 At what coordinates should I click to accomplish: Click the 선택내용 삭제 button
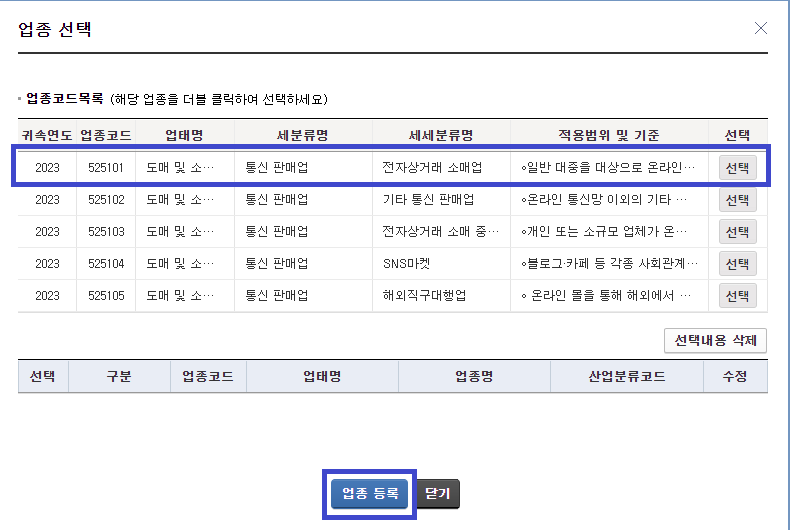coord(715,341)
